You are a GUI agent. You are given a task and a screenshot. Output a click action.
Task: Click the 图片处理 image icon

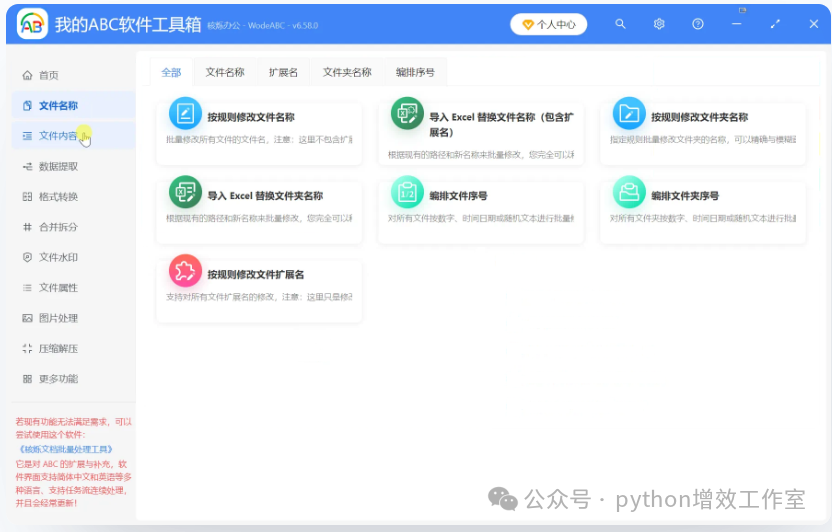27,318
